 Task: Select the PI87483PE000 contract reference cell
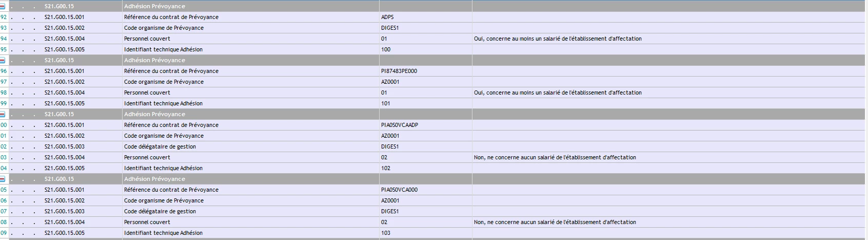click(x=425, y=71)
